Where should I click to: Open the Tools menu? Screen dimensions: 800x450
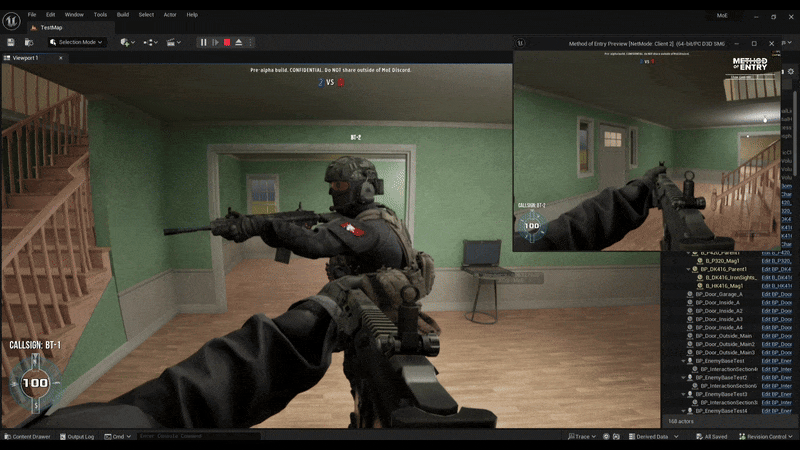pos(100,15)
